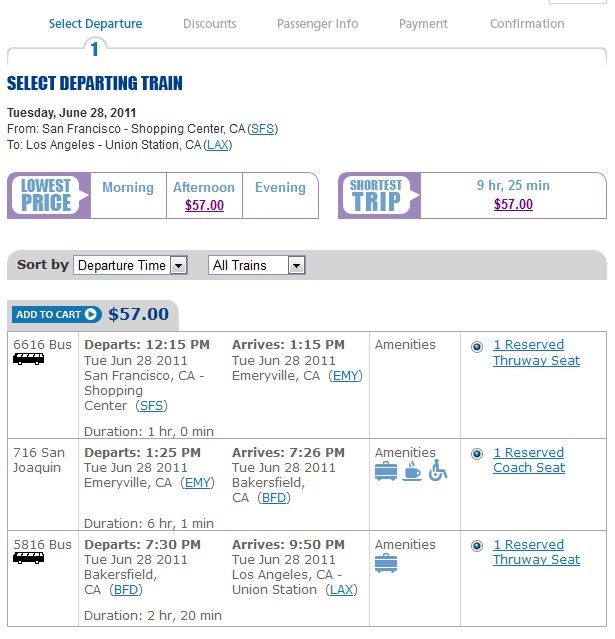Click the cafe cup amenity icon

pos(412,471)
